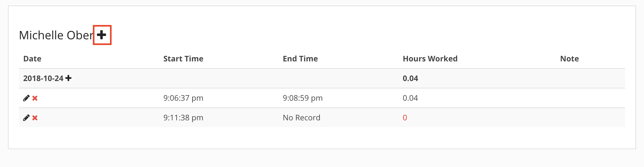Image resolution: width=644 pixels, height=167 pixels.
Task: Delete the 9:06:37 pm entry with the red X
Action: (x=35, y=98)
